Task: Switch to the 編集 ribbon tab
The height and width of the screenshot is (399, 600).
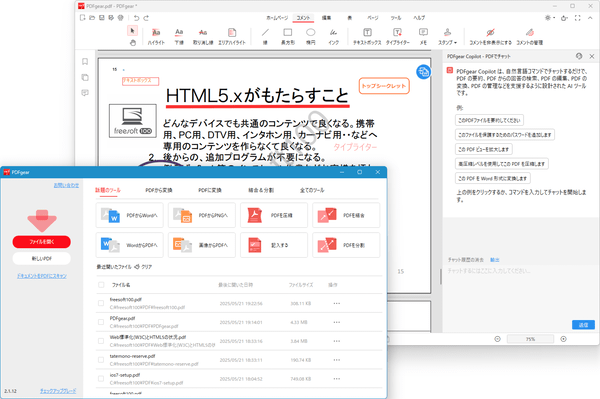Action: pos(326,18)
